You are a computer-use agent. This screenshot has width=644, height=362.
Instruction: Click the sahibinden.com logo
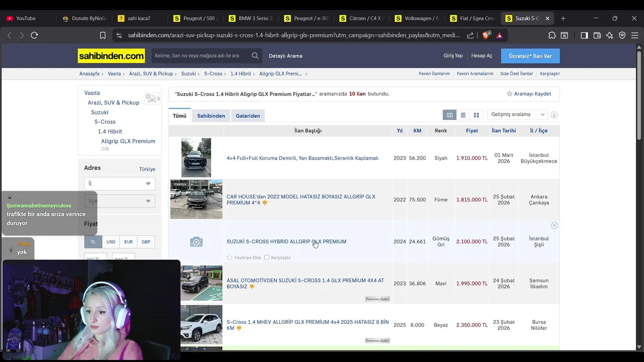pyautogui.click(x=111, y=56)
